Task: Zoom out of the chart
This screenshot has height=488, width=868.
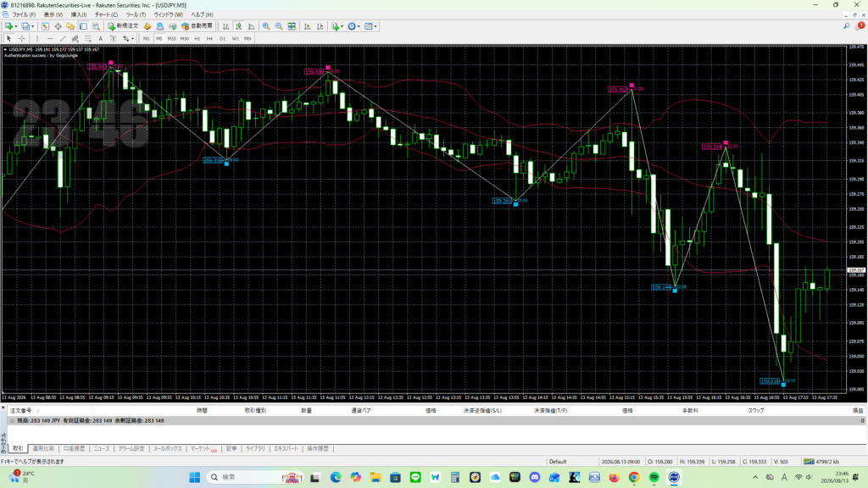Action: (279, 26)
